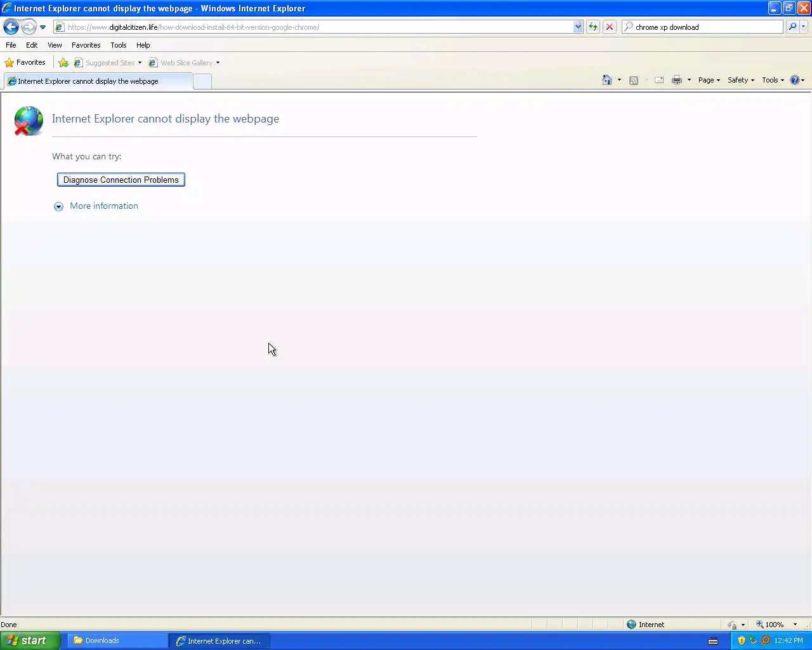Expand the Print options dropdown arrow
Screen dimensions: 812x650
(x=689, y=80)
